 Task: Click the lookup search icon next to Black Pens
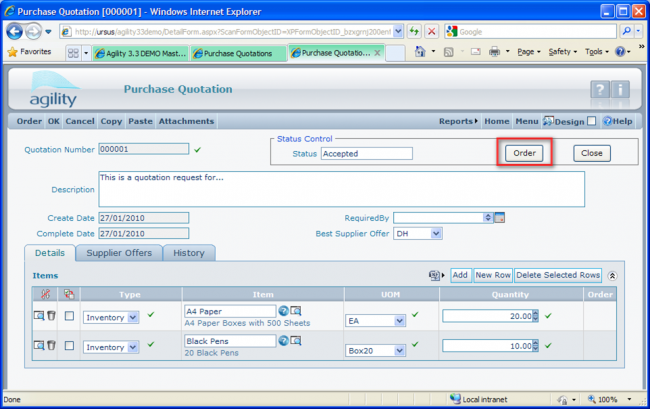[296, 341]
